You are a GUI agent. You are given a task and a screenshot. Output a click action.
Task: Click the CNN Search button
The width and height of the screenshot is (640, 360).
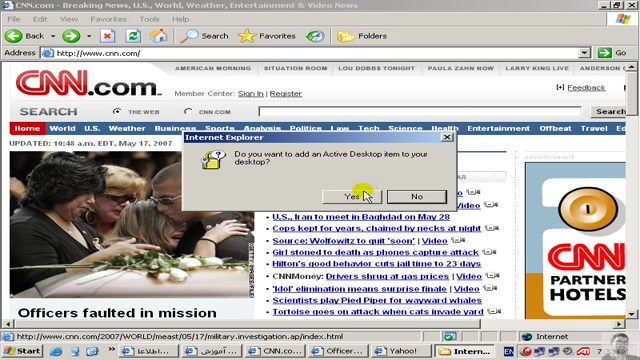click(x=609, y=111)
